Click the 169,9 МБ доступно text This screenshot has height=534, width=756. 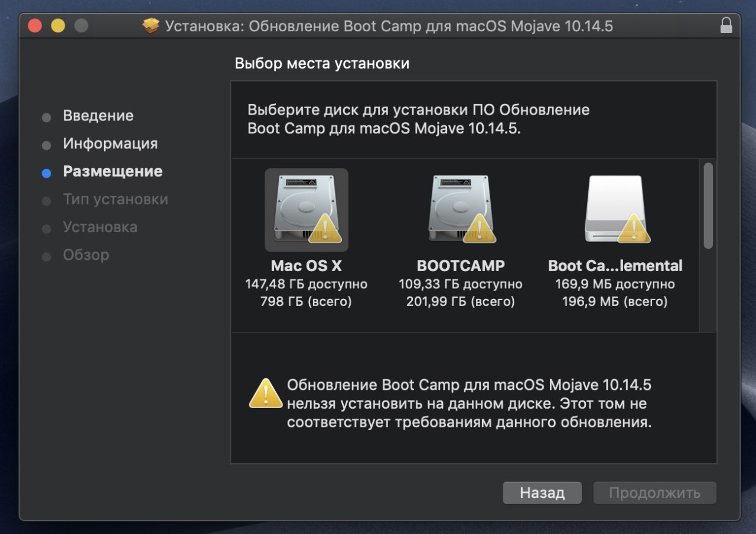click(x=615, y=284)
